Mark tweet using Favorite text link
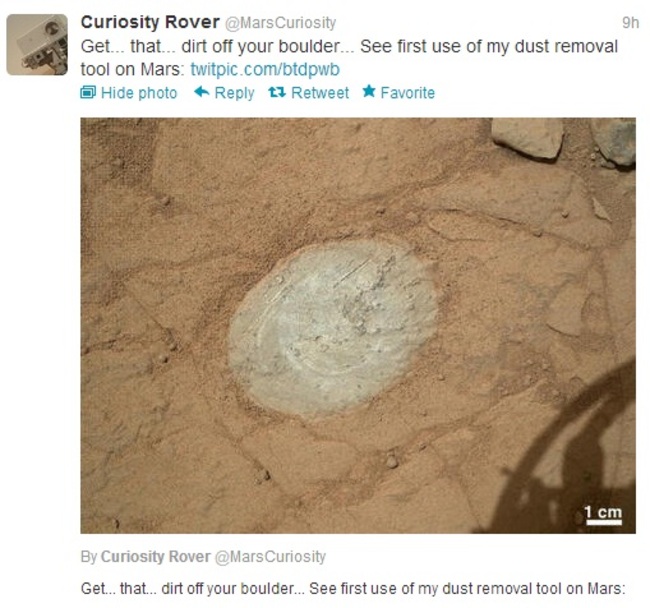This screenshot has height=608, width=650. [x=407, y=92]
